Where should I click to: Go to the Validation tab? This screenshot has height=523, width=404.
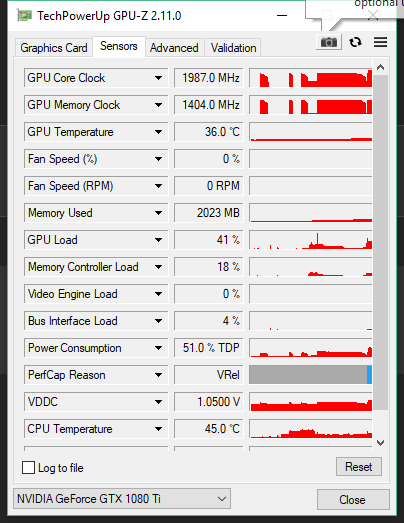click(233, 48)
